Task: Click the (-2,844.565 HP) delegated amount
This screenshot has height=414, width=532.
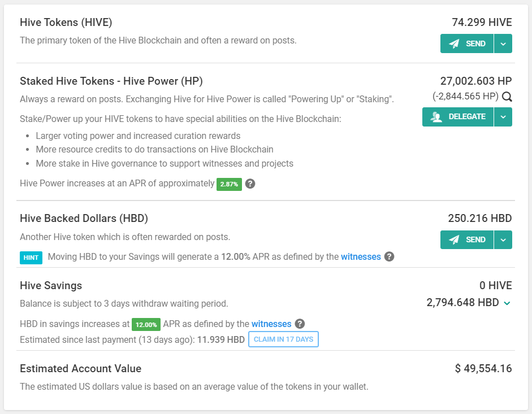Action: click(x=465, y=96)
